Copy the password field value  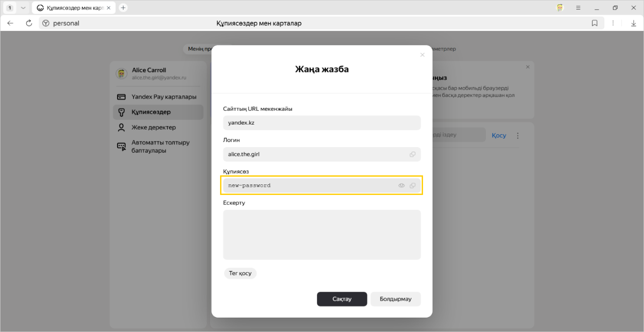[x=413, y=186]
